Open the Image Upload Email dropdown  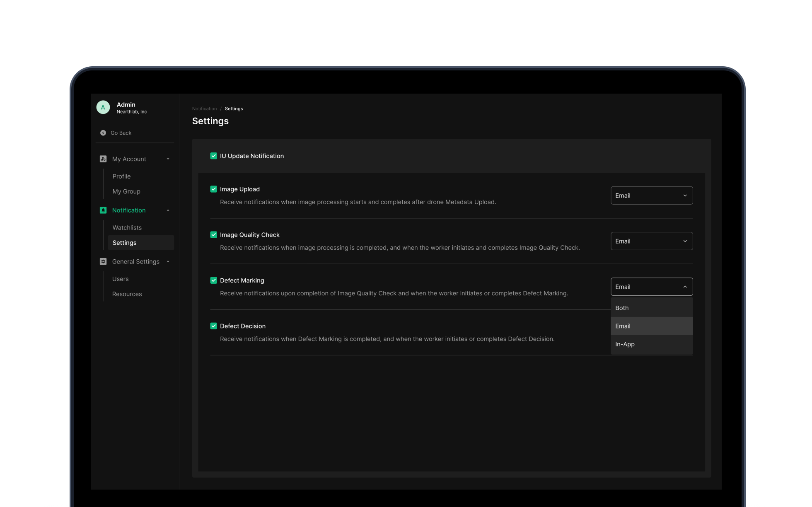click(x=651, y=195)
